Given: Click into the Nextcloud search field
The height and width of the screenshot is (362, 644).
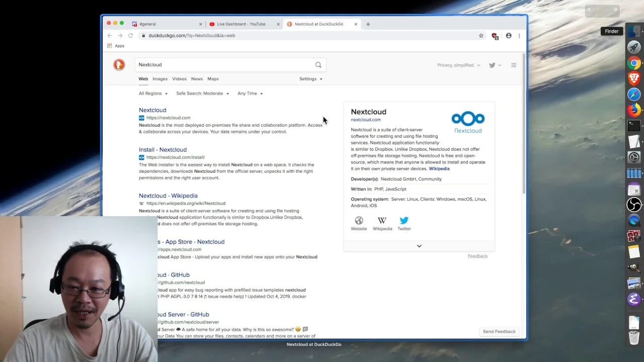Looking at the screenshot, I should click(224, 65).
